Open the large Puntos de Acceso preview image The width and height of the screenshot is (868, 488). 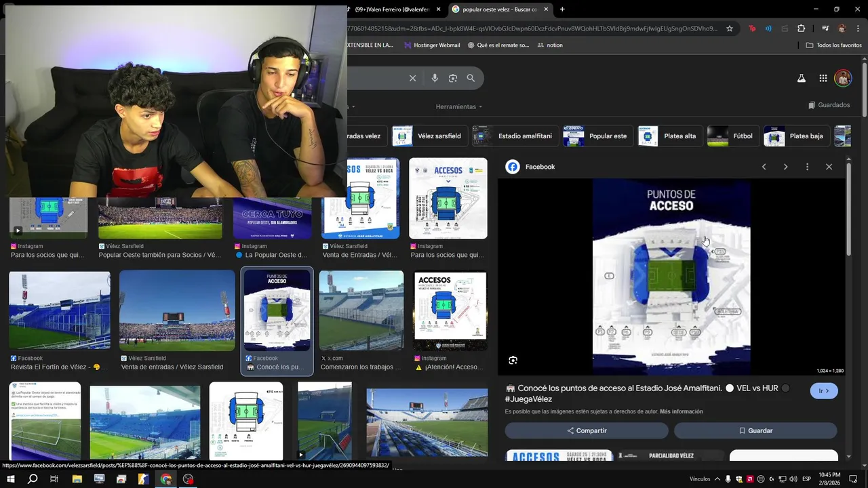[671, 277]
